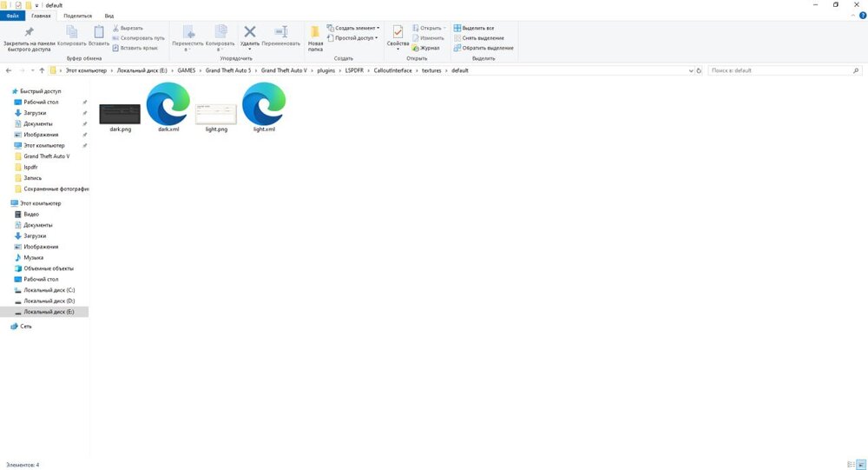The width and height of the screenshot is (868, 470).
Task: Open Открыть (Open) dropdown in ribbon
Action: coord(429,28)
